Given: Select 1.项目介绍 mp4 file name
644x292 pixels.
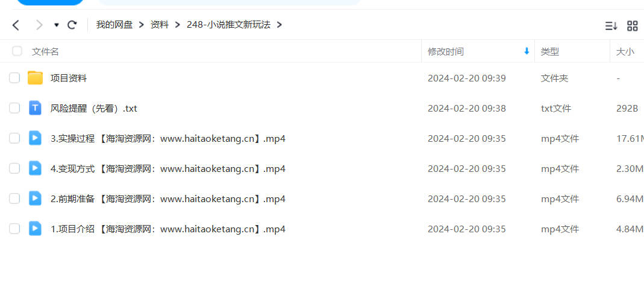Looking at the screenshot, I should 168,229.
